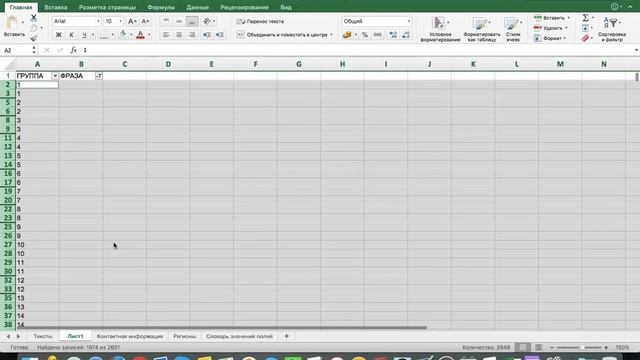The width and height of the screenshot is (640, 360).
Task: Click the fx insert function icon
Action: tap(73, 50)
